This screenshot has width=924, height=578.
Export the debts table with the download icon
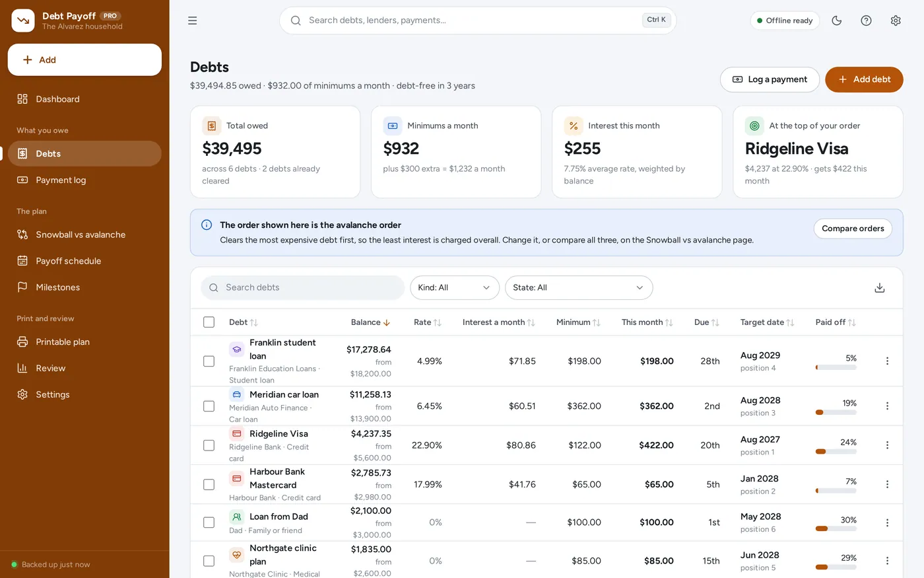(x=879, y=287)
